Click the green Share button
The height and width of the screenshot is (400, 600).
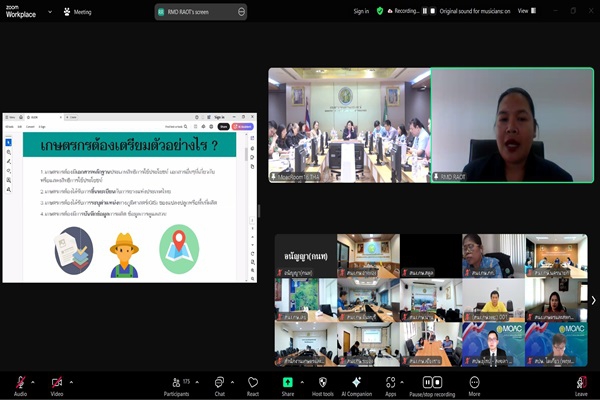point(288,382)
